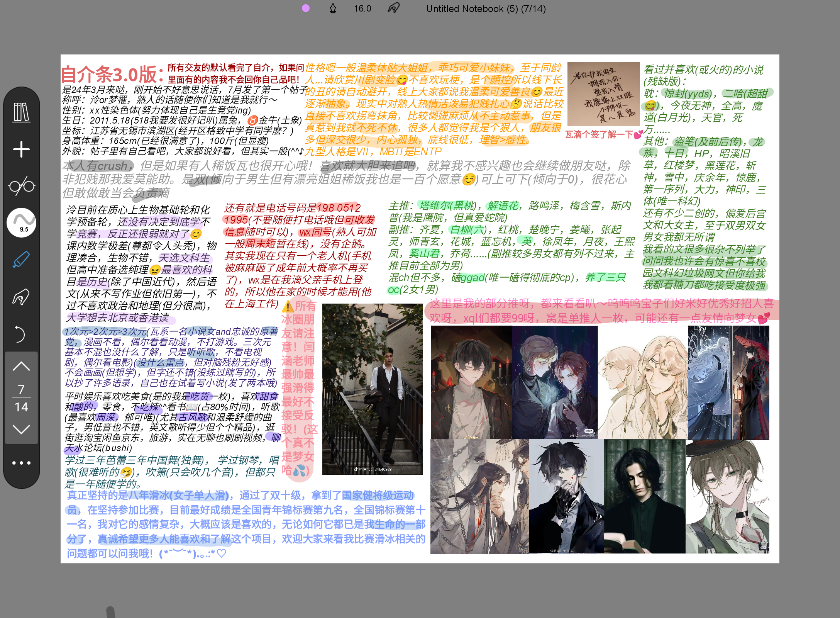Open the notebook library icon
This screenshot has width=840, height=618.
click(x=21, y=112)
